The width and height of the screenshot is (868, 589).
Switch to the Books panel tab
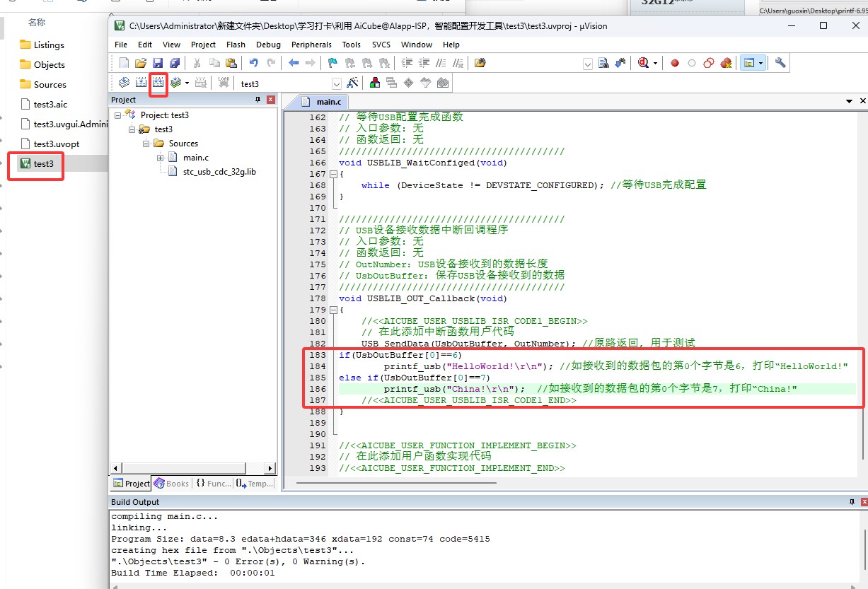[172, 484]
